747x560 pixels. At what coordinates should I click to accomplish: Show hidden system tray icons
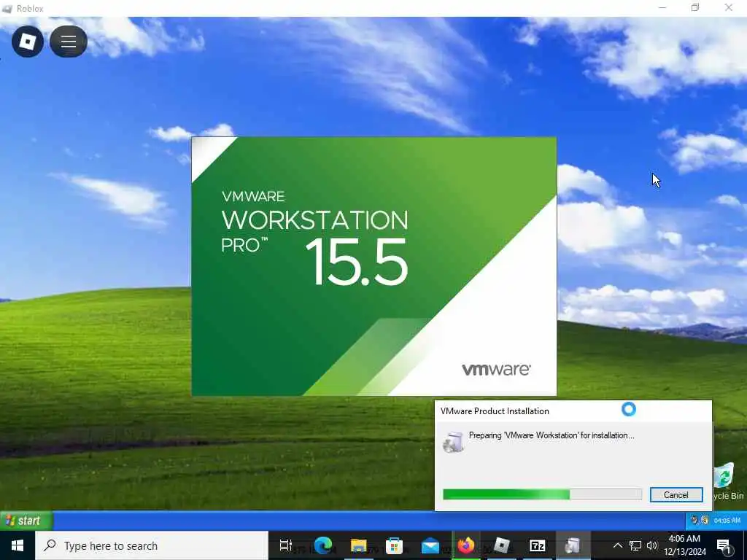pos(617,545)
